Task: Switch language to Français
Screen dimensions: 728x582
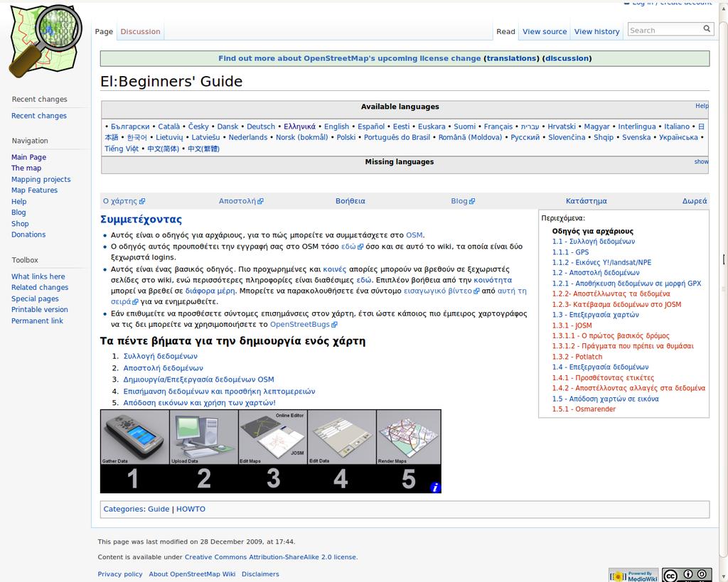Action: (x=498, y=126)
